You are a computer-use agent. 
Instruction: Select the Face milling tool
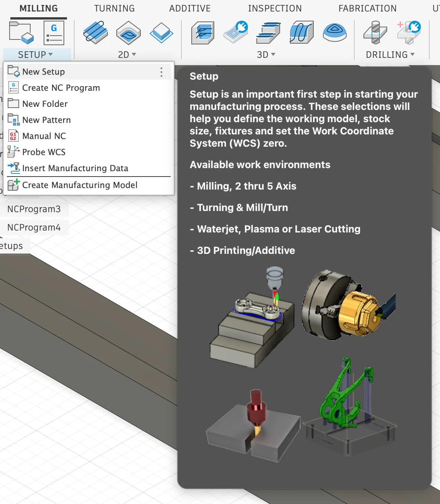coord(161,33)
